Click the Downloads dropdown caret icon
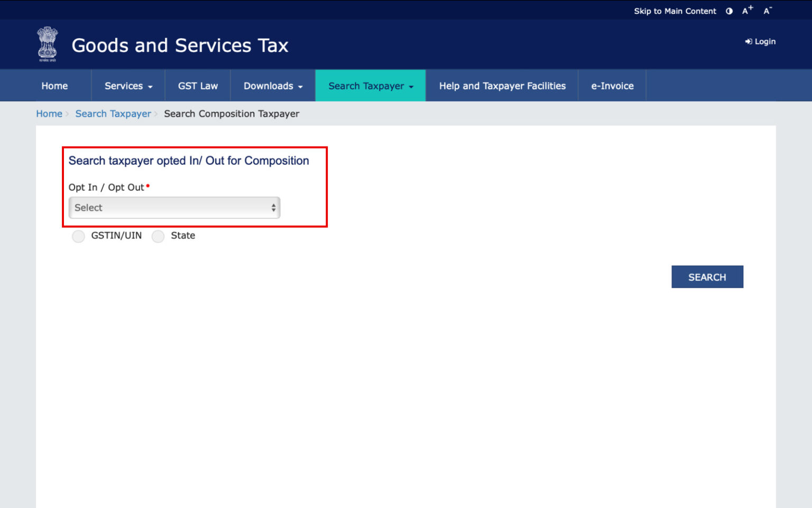This screenshot has width=812, height=508. click(300, 86)
